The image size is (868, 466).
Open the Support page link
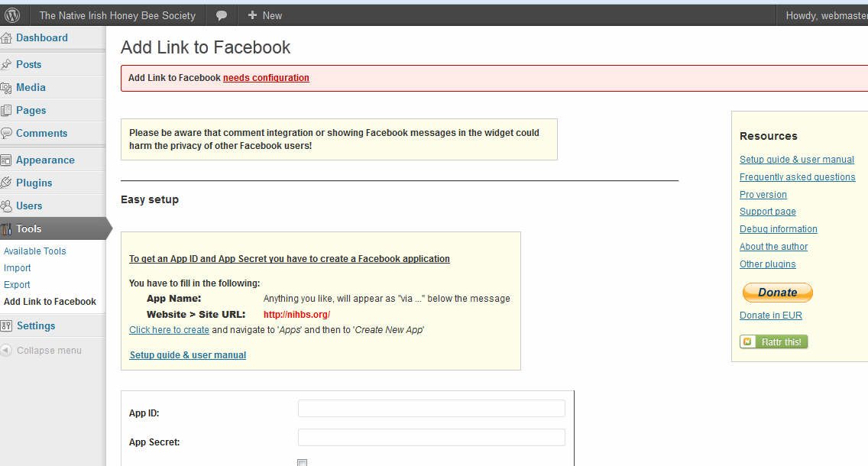click(x=768, y=212)
